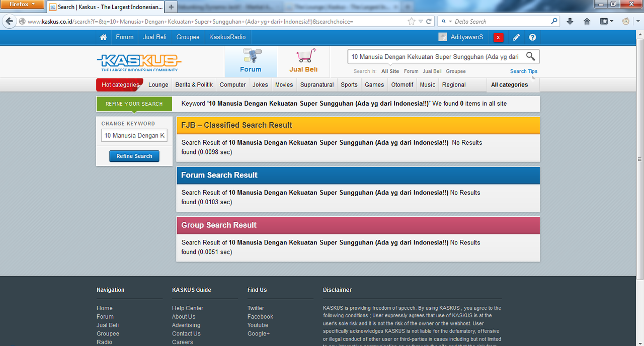
Task: Open Advertising footer link
Action: point(186,325)
